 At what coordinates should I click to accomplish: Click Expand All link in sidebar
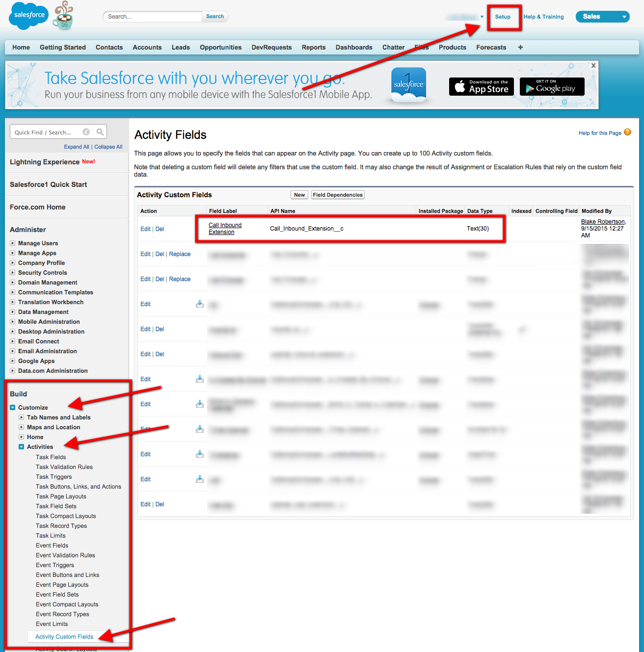click(x=77, y=147)
